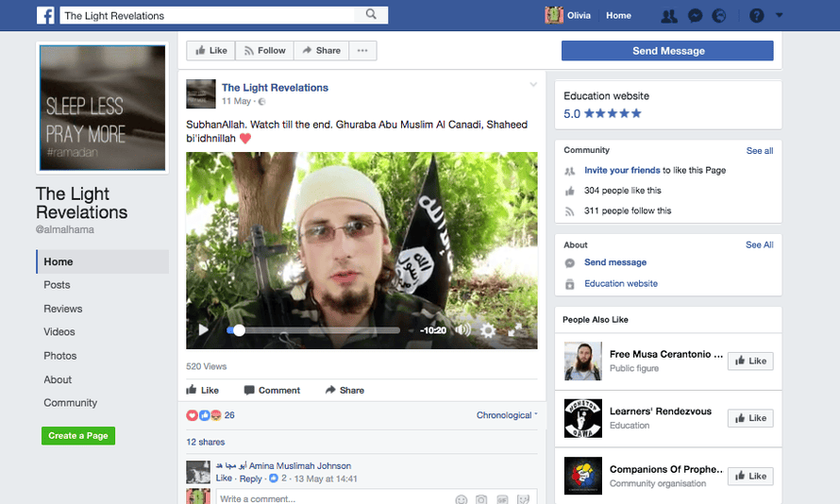Open the more options ellipsis button
This screenshot has height=504, width=840.
click(362, 50)
